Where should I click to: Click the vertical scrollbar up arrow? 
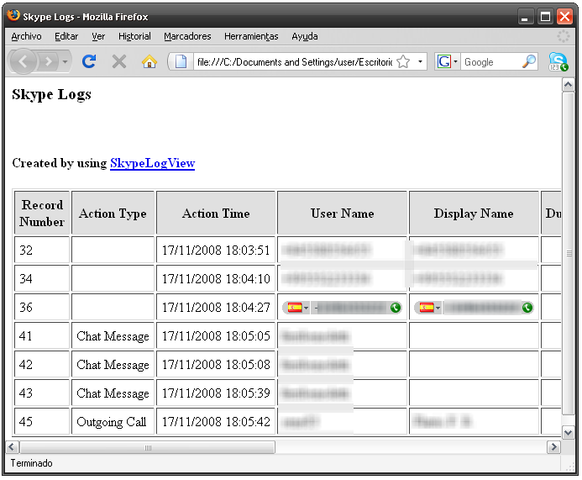[x=568, y=85]
